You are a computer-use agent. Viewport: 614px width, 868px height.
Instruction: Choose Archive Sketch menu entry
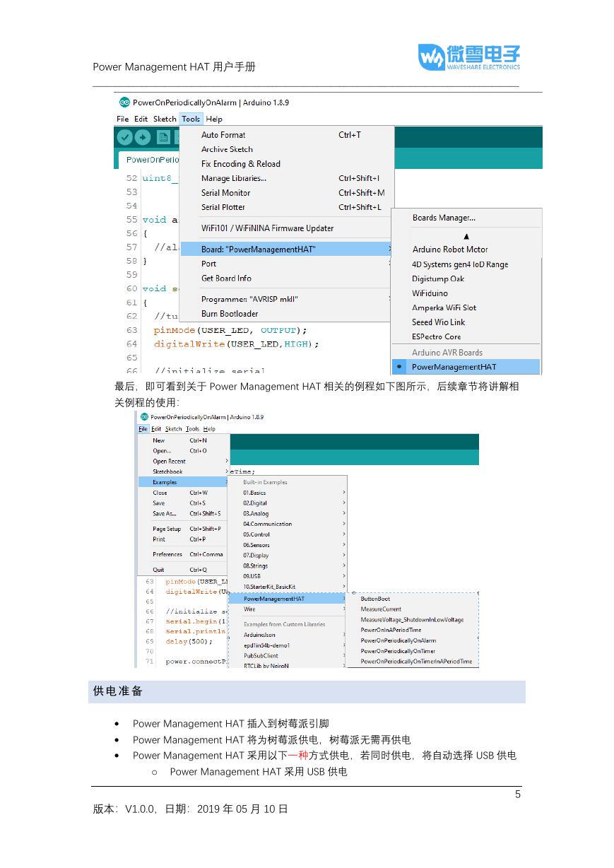point(286,149)
